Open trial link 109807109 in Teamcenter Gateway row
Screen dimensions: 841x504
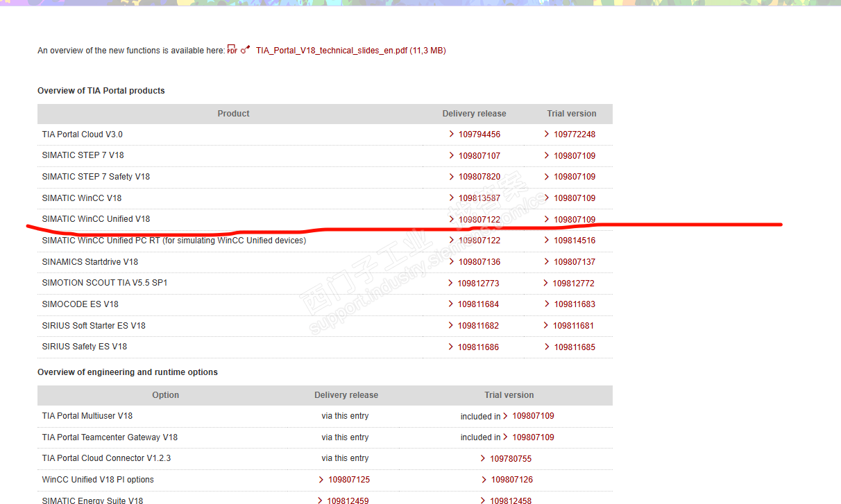533,437
